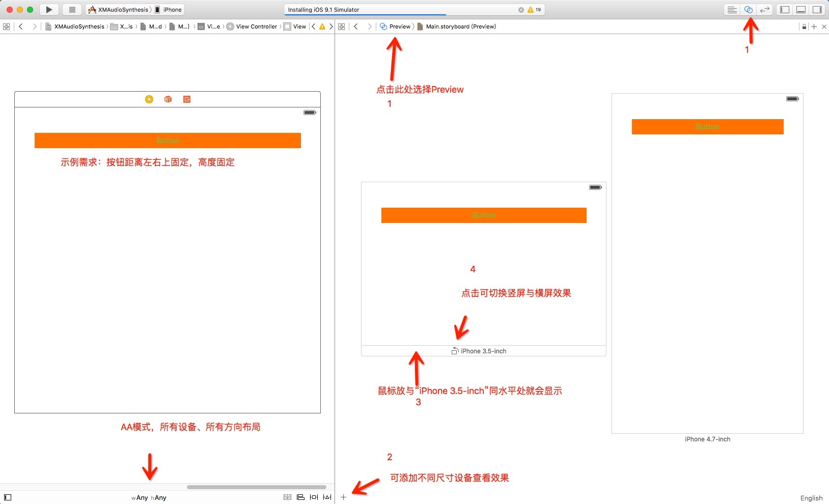The width and height of the screenshot is (829, 504).
Task: Change preview language from English
Action: coord(811,498)
